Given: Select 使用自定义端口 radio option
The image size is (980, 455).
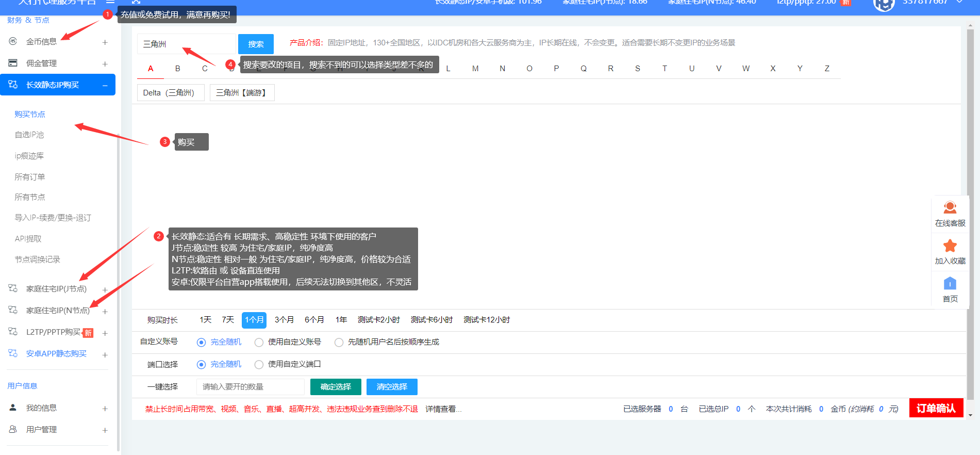Looking at the screenshot, I should [259, 365].
